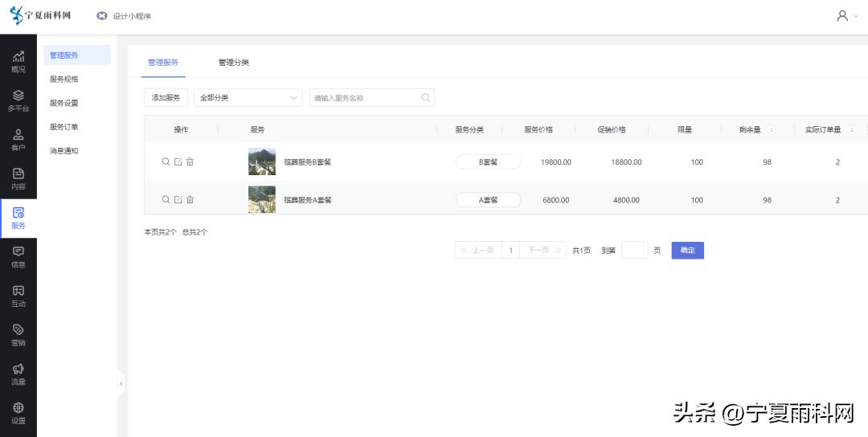Viewport: 868px width, 437px height.
Task: Click the 设计小程序 link text
Action: click(x=132, y=16)
